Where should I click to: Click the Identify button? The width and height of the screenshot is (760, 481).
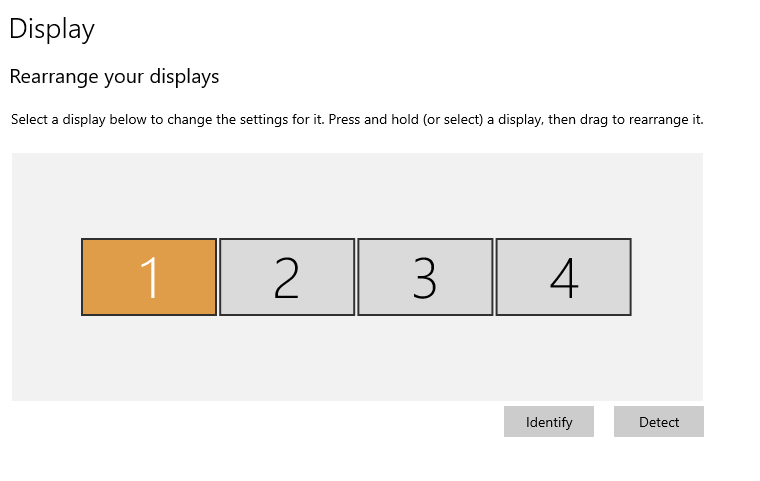pos(549,422)
